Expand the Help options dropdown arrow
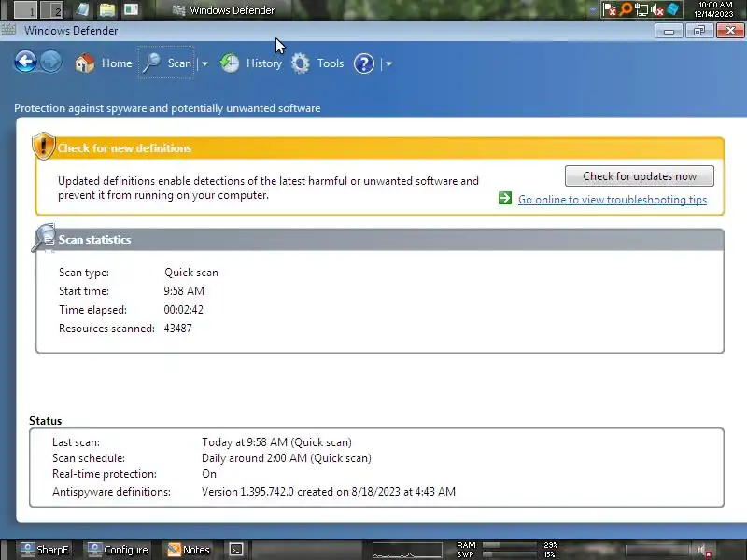This screenshot has width=747, height=560. 388,63
